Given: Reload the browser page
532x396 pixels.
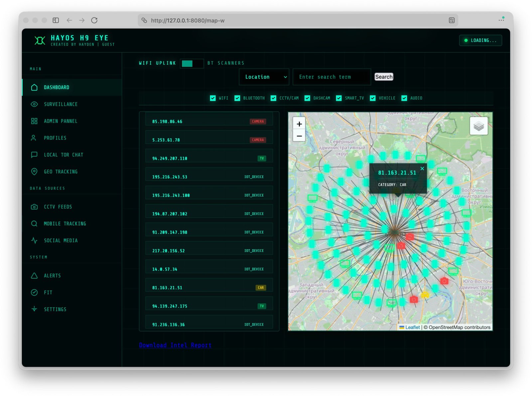Looking at the screenshot, I should click(x=94, y=20).
